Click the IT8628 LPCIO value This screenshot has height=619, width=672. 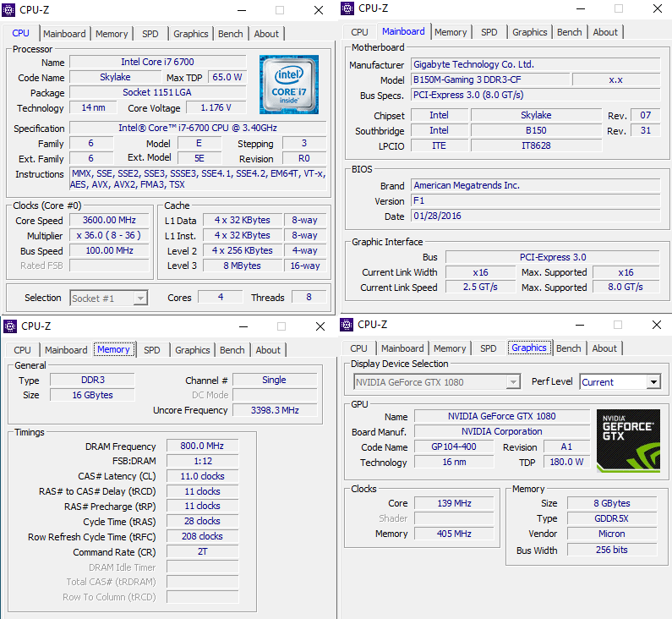point(536,145)
